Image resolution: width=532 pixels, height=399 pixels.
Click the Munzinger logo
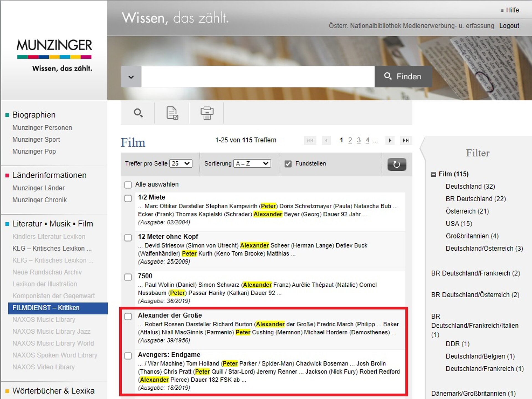[54, 55]
